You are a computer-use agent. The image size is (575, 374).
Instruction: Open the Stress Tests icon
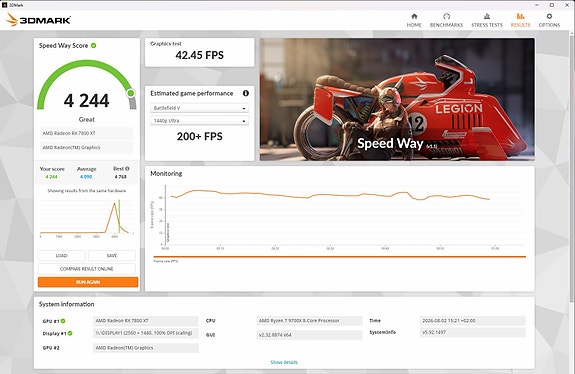(487, 16)
